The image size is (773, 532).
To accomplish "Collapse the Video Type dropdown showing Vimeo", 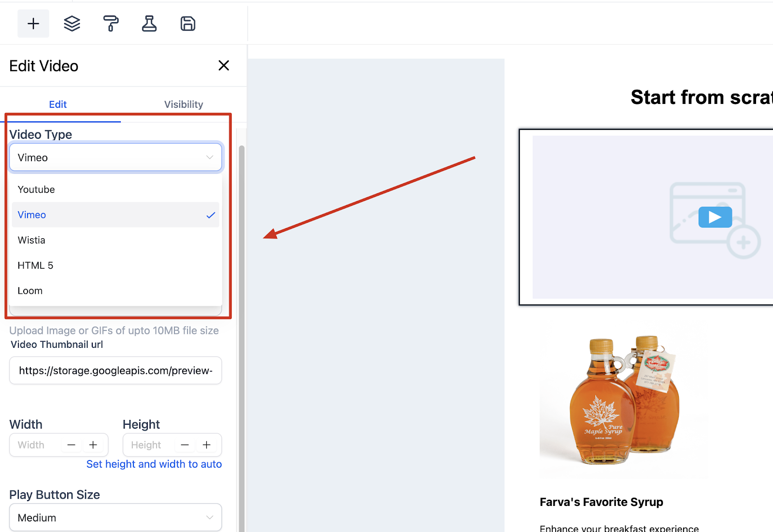I will (115, 157).
